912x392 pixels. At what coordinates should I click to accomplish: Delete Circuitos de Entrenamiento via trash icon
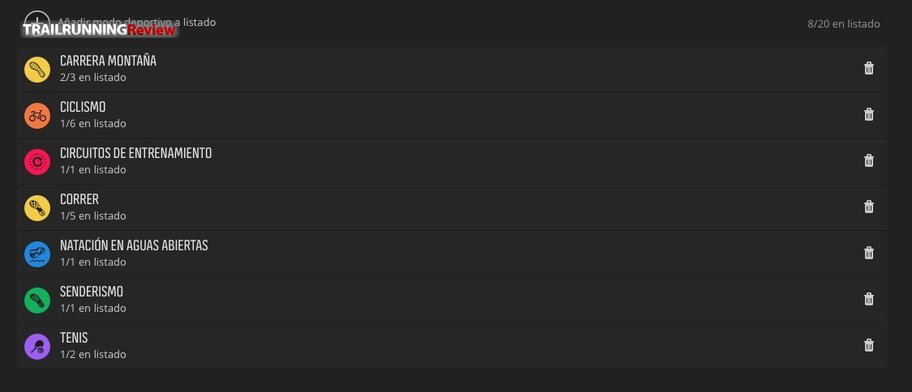point(868,161)
